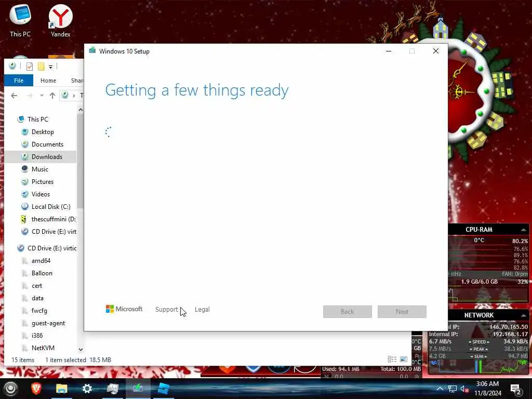Click the Properties quick access toolbar icon
The image size is (532, 399).
click(30, 66)
